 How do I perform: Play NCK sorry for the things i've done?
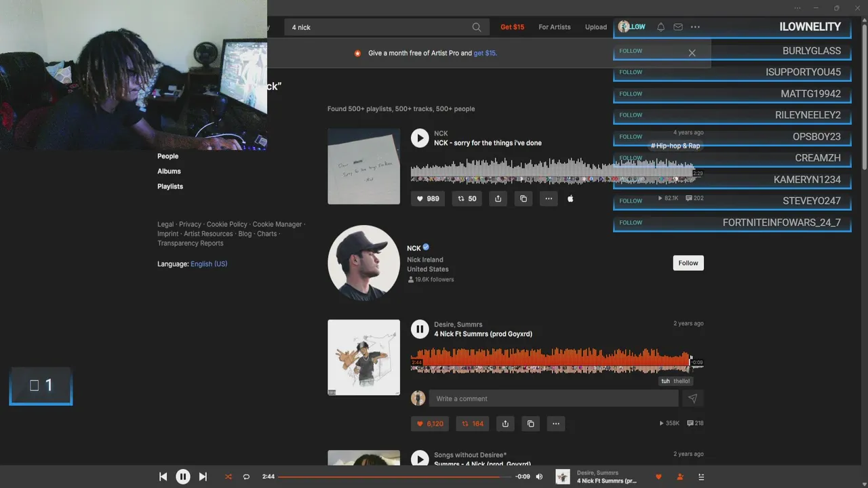[420, 138]
